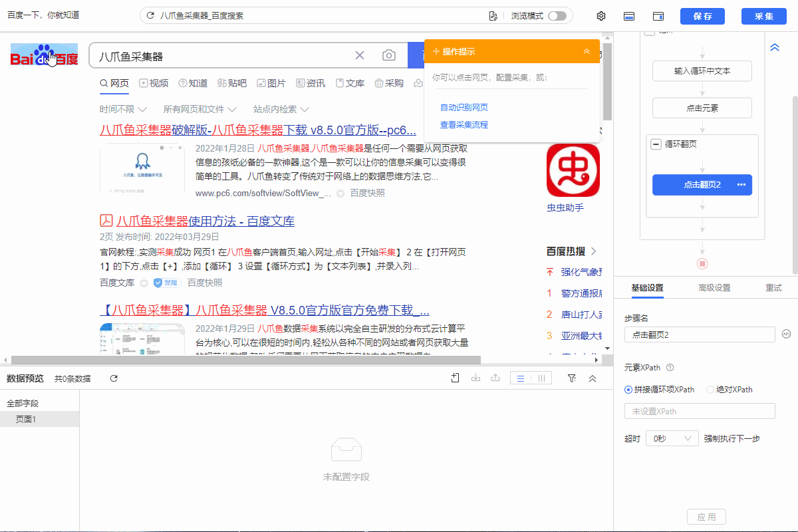The width and height of the screenshot is (798, 532).
Task: Open settings gear in top toolbar
Action: [x=601, y=16]
